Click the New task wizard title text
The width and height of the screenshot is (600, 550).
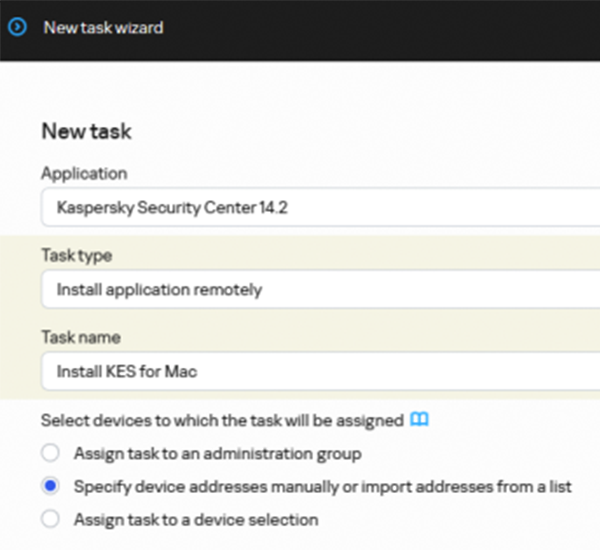(103, 28)
